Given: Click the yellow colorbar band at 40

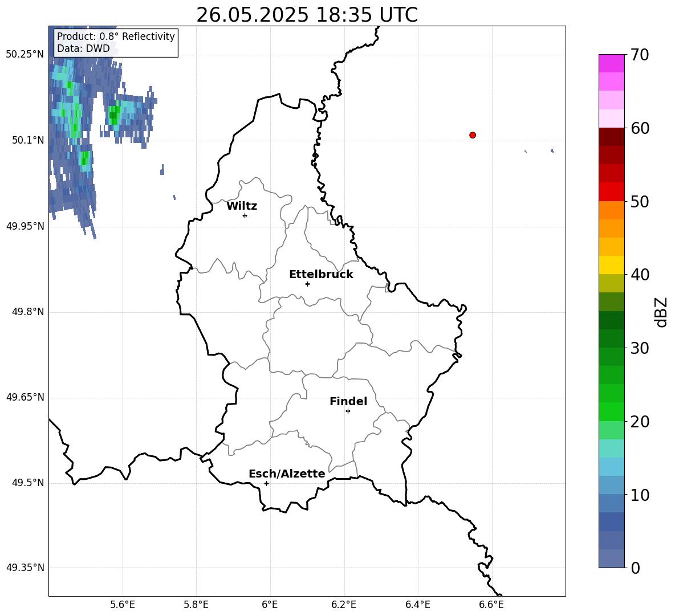Looking at the screenshot, I should click(x=611, y=266).
